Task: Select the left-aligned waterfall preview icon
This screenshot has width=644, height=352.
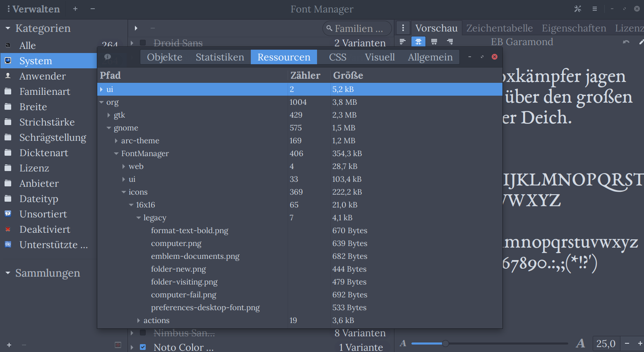Action: tap(402, 41)
